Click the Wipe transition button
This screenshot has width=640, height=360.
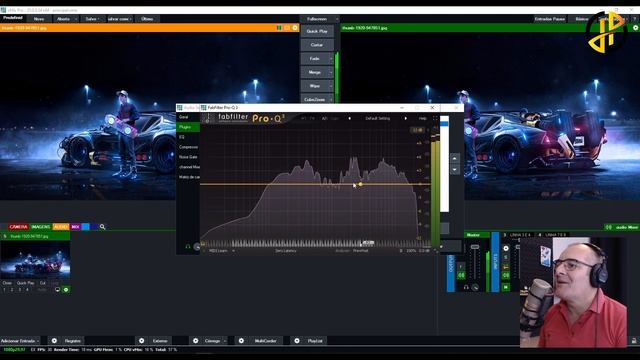pos(314,86)
